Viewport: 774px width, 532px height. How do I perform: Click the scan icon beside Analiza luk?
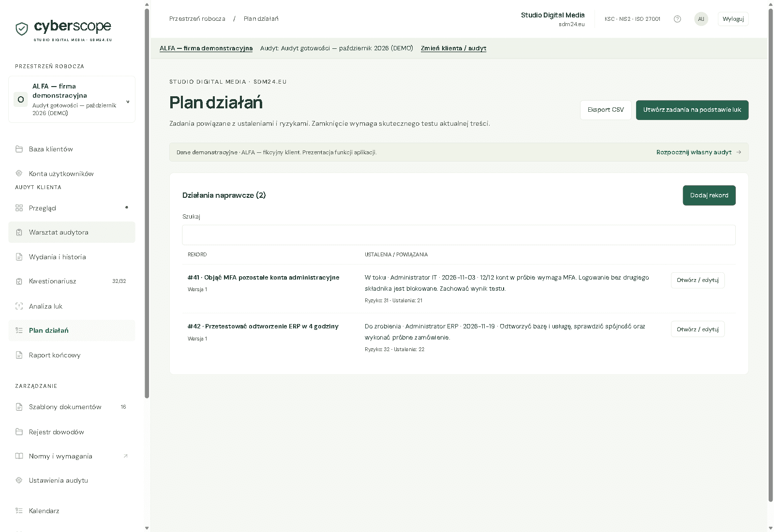[19, 306]
